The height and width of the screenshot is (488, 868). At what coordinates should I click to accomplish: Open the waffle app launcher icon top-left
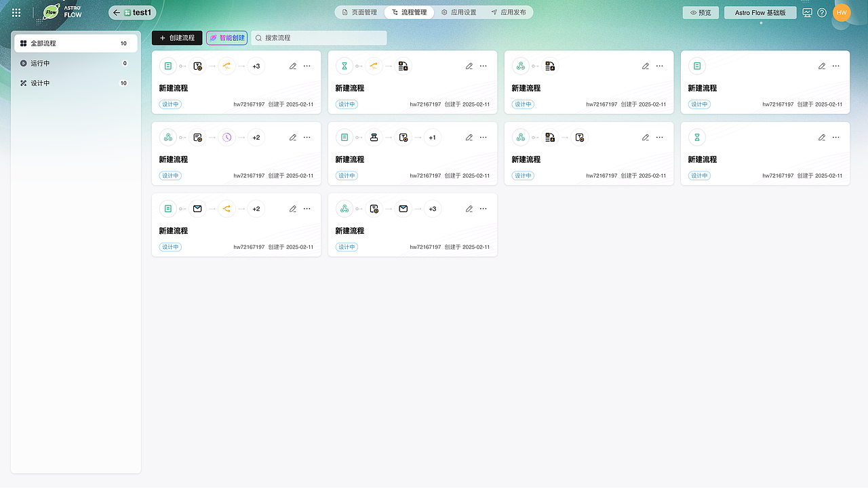pyautogui.click(x=16, y=12)
